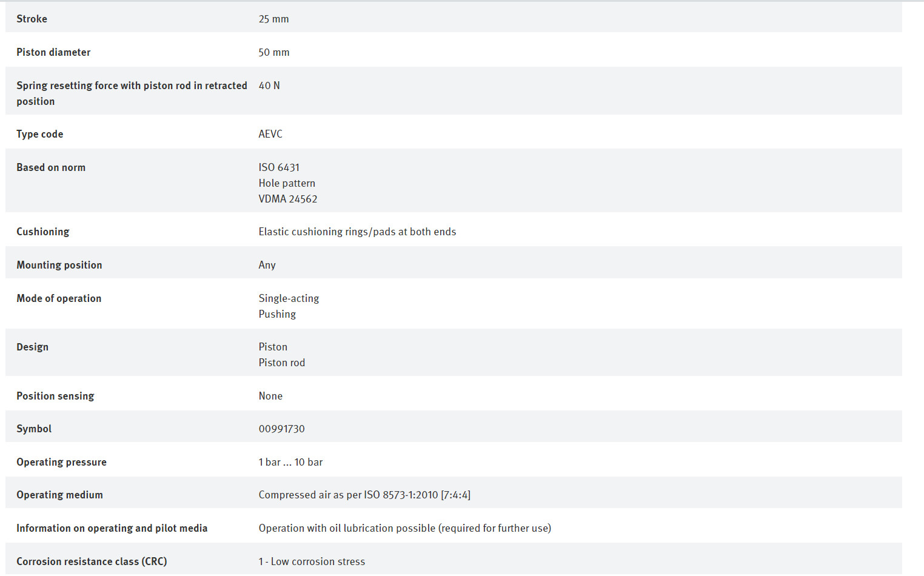Select the symbol number 00991730
The image size is (924, 576).
point(282,429)
